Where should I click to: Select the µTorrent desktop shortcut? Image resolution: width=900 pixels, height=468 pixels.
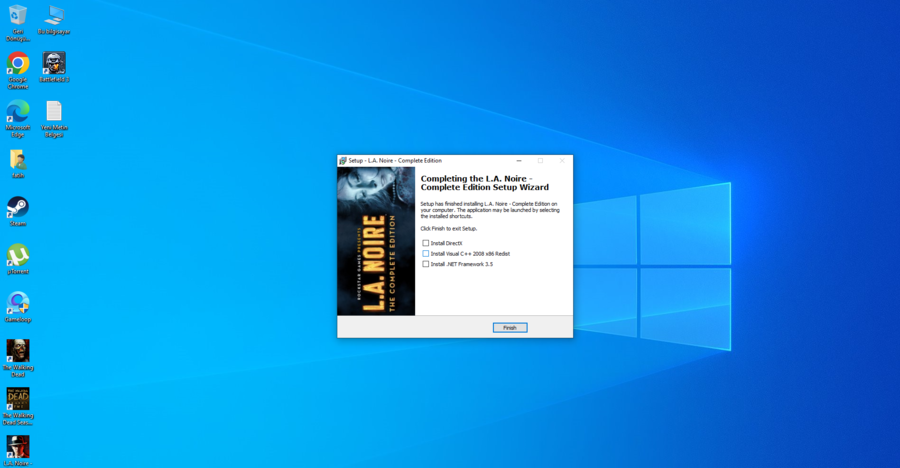coord(18,260)
